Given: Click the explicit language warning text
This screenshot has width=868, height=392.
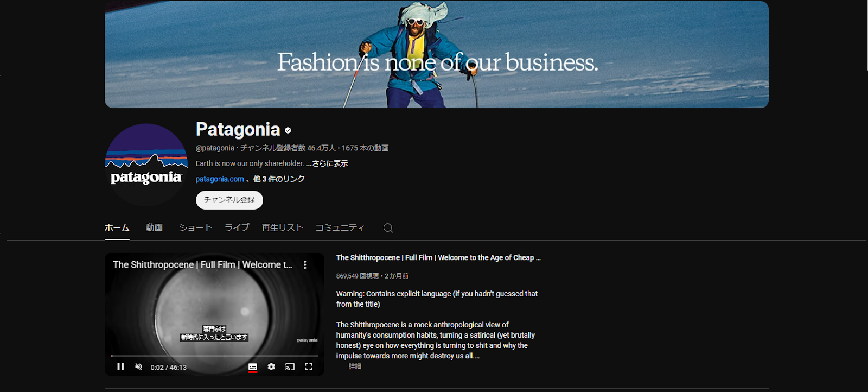Looking at the screenshot, I should click(437, 299).
